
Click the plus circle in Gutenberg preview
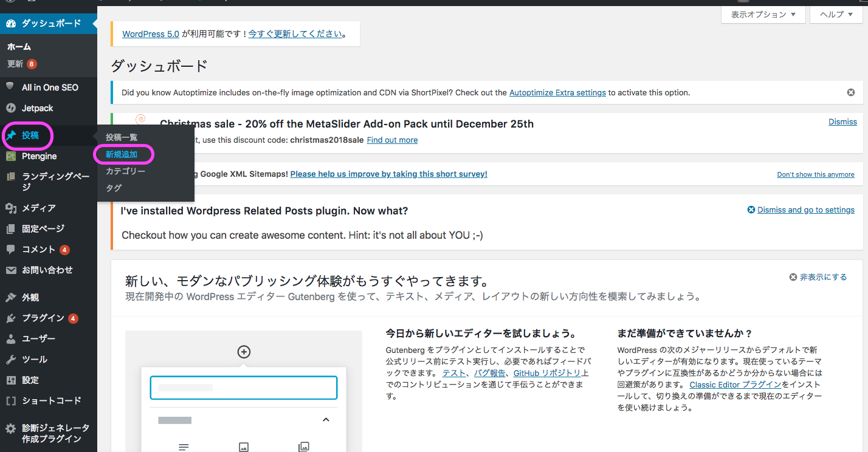coord(244,352)
